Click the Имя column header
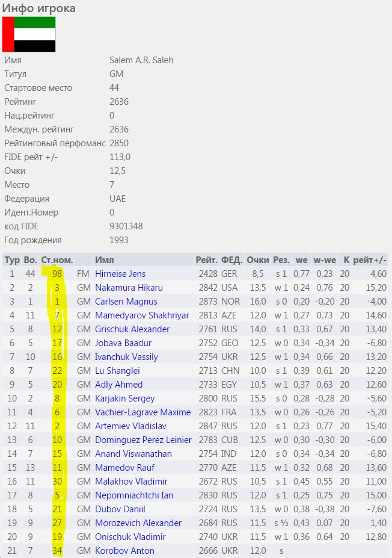Viewport: 392px width, 558px height. [x=104, y=260]
